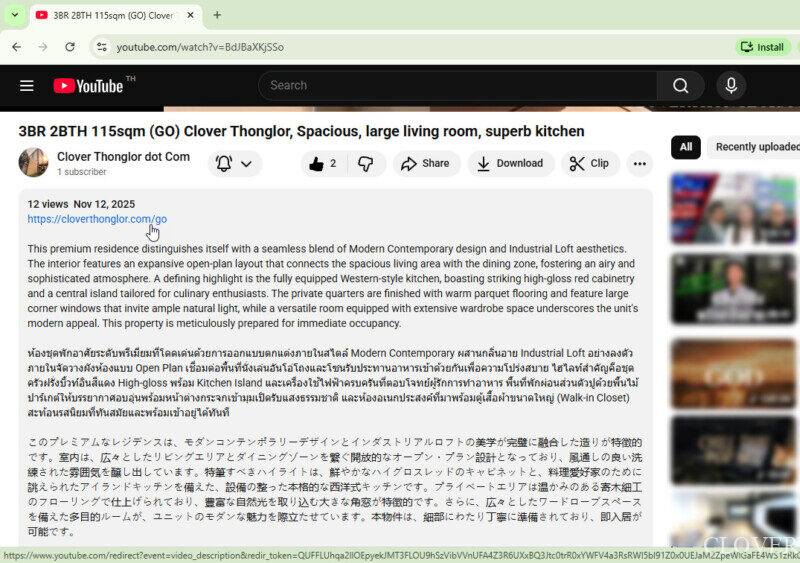Click the '1 subscriber' text
This screenshot has width=800, height=563.
[82, 172]
